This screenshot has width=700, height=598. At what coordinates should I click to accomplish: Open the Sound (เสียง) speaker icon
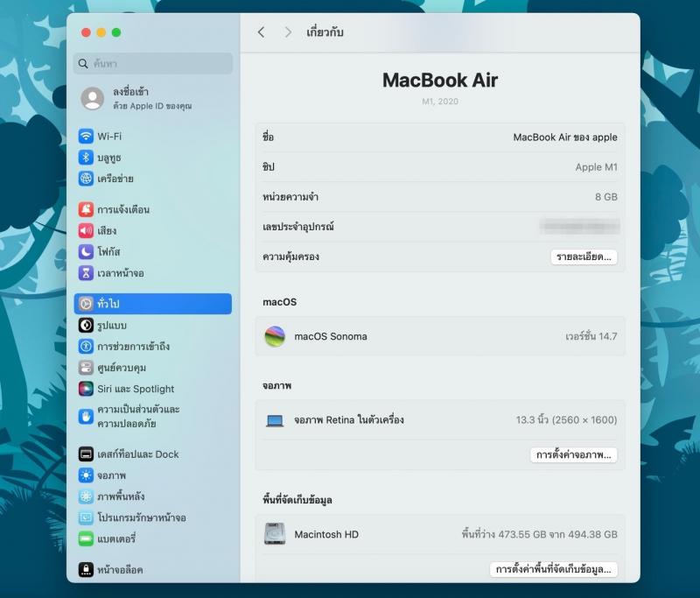pos(86,230)
